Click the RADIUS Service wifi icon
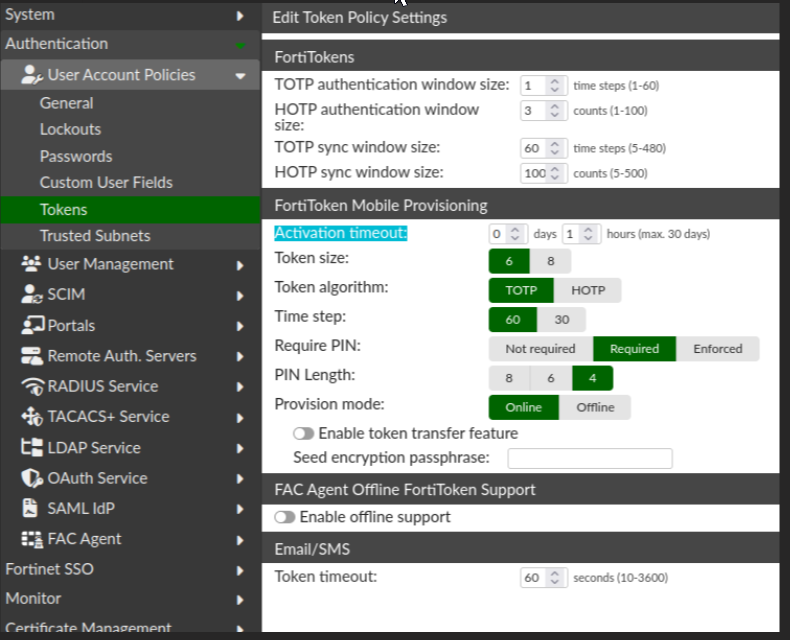 coord(31,387)
